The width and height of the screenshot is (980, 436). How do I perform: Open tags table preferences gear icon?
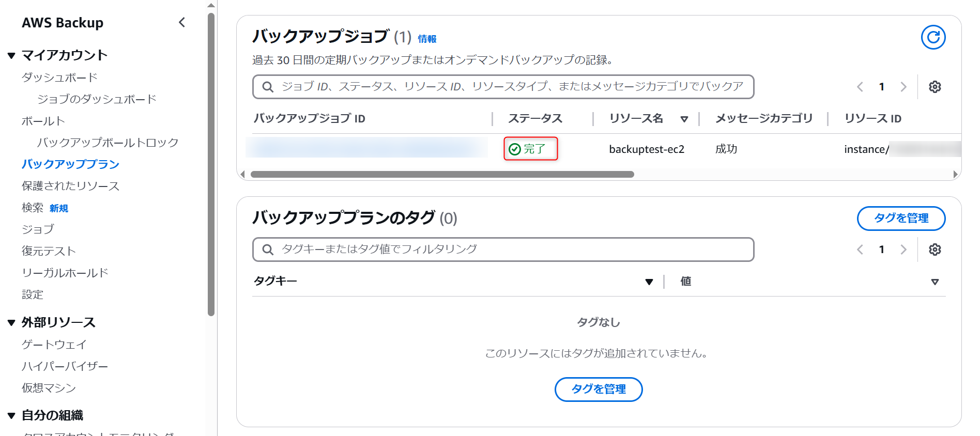[935, 250]
